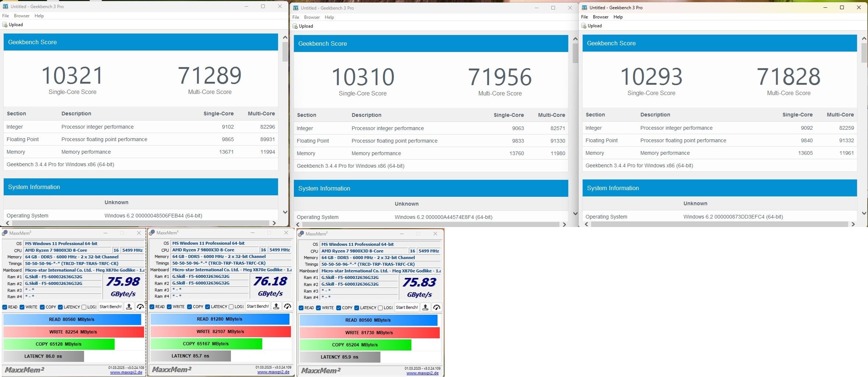Viewport: 868px width, 377px height.
Task: Click the WRITE 82254 MByte/s result bar
Action: (73, 332)
